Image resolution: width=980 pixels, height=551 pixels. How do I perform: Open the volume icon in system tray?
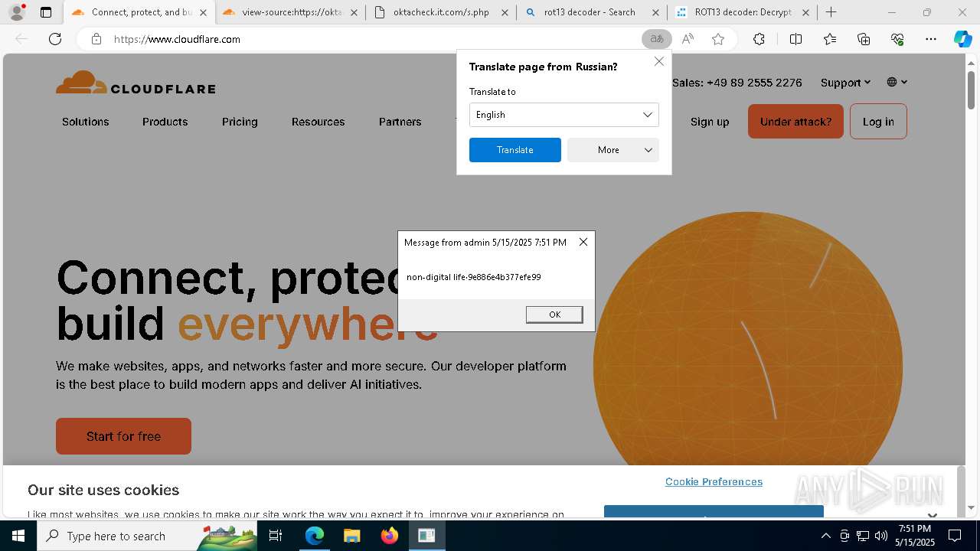(881, 536)
